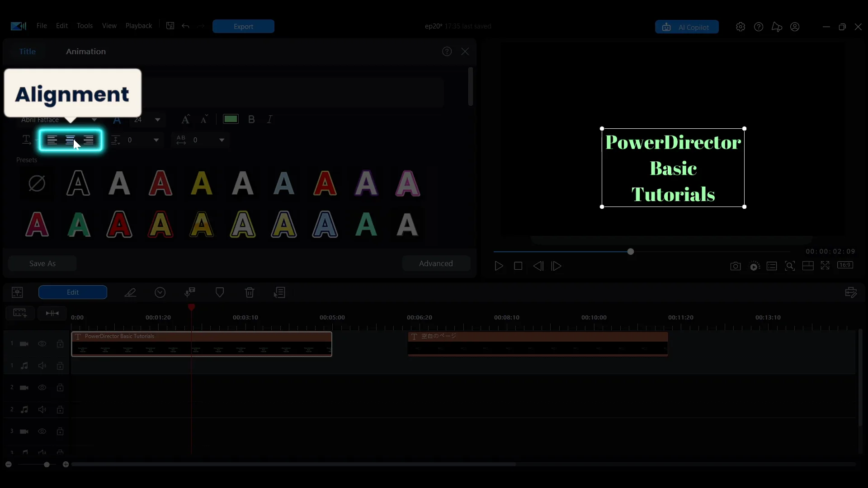
Task: Click the timeline Edit button
Action: click(73, 292)
